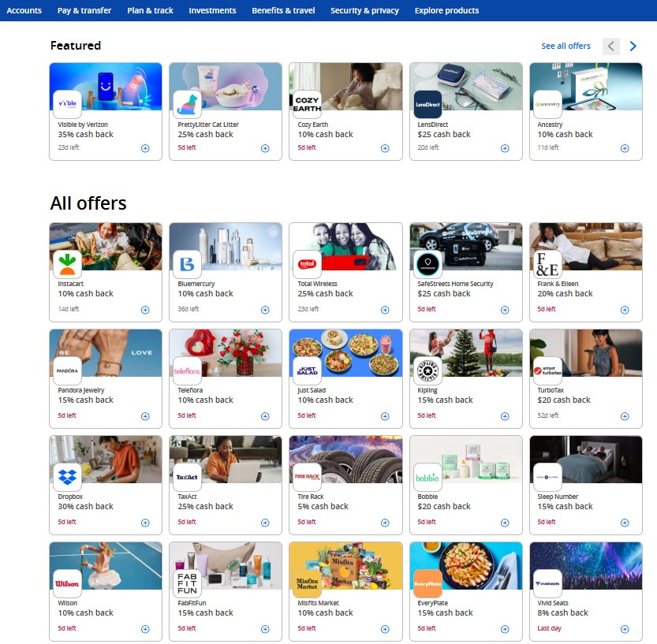Open the Vivid Seats concert offer image
Image resolution: width=657 pixels, height=644 pixels.
click(586, 566)
